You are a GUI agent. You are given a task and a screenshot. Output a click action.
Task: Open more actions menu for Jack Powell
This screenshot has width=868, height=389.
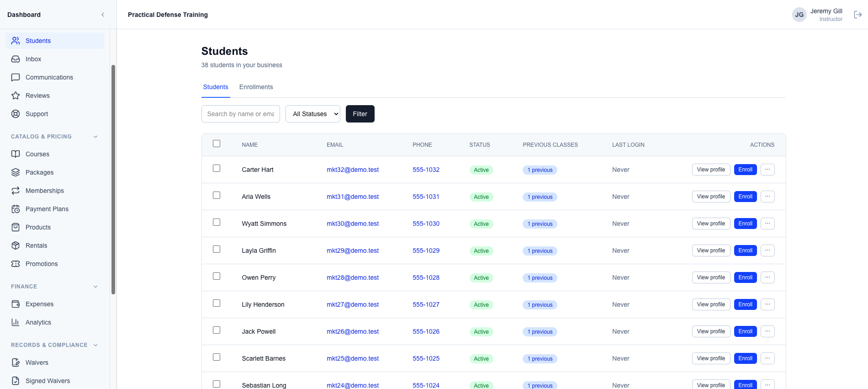point(767,331)
